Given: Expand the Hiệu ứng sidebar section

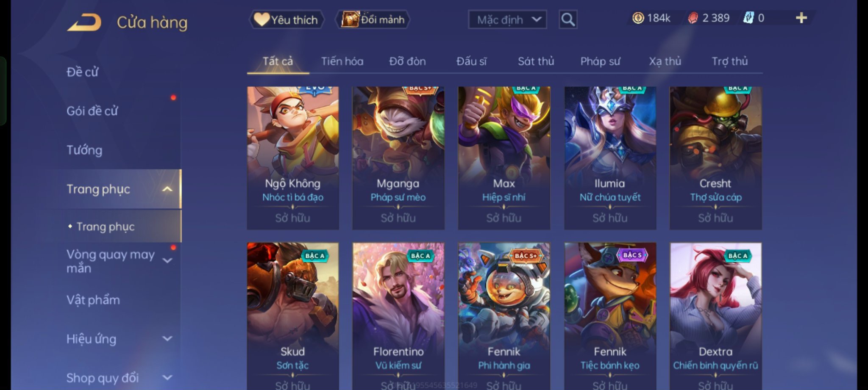Looking at the screenshot, I should click(167, 339).
